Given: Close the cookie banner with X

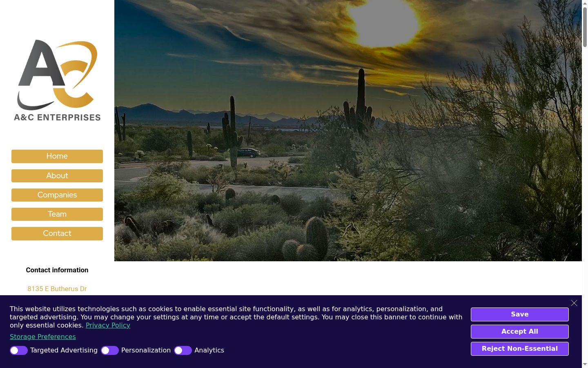Looking at the screenshot, I should (x=574, y=303).
